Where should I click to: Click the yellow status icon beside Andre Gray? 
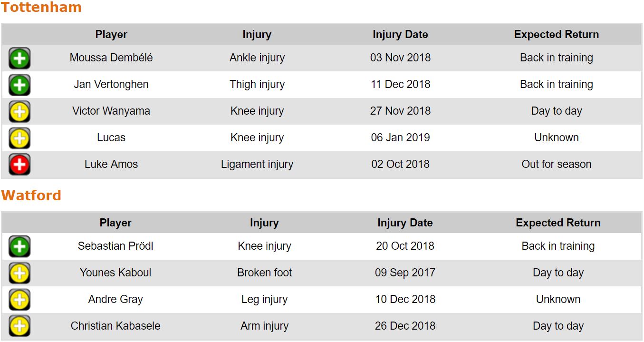tap(19, 300)
